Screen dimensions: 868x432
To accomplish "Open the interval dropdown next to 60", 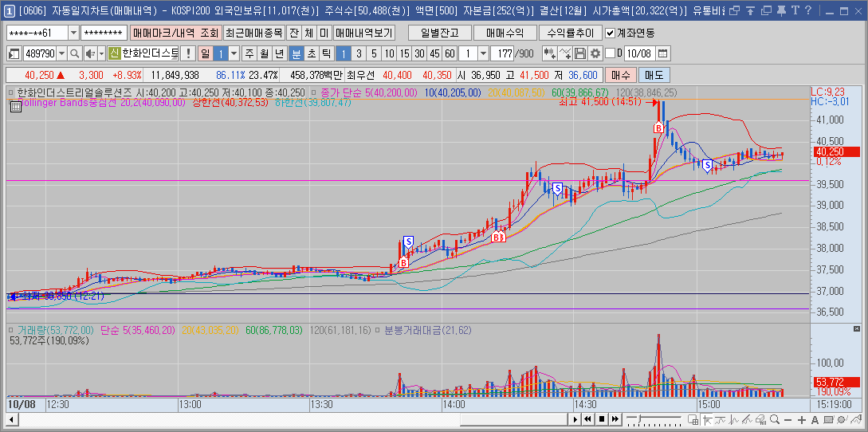I will point(483,53).
